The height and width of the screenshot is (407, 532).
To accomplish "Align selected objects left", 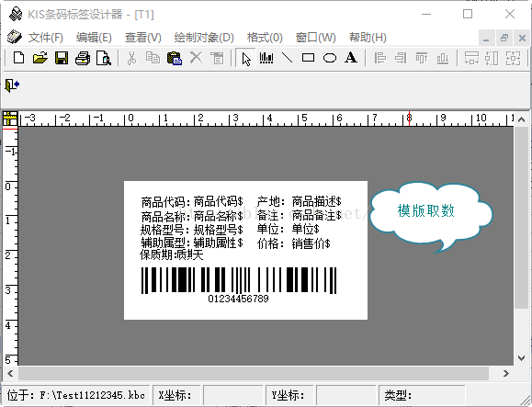I will click(379, 58).
